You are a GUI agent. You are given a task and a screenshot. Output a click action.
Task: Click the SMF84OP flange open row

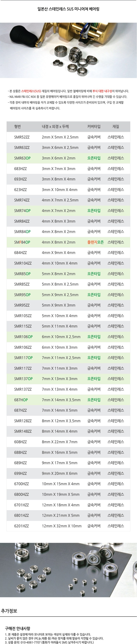[x=68, y=242]
